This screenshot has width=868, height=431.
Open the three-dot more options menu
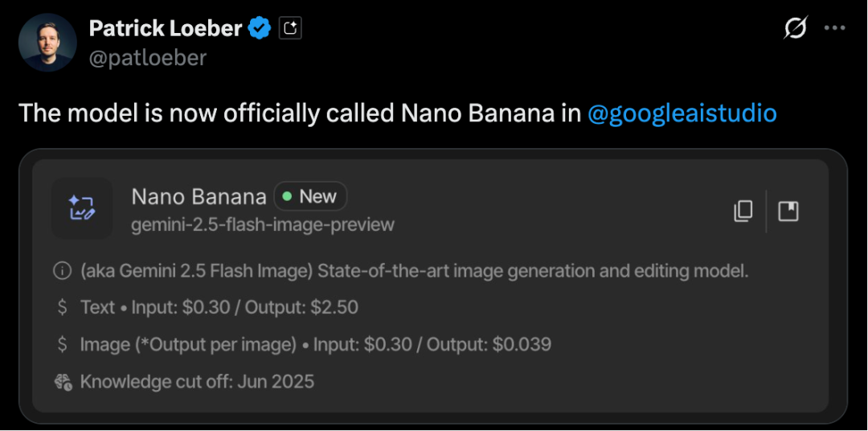click(835, 28)
